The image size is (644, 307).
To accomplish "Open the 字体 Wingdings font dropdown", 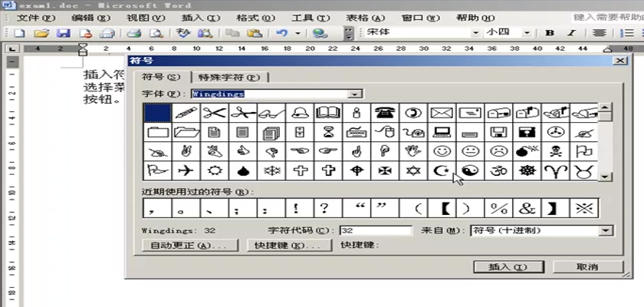I will [353, 94].
